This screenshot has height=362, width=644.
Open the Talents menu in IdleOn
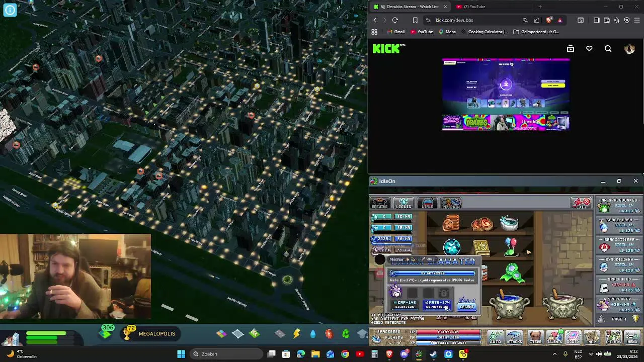554,337
